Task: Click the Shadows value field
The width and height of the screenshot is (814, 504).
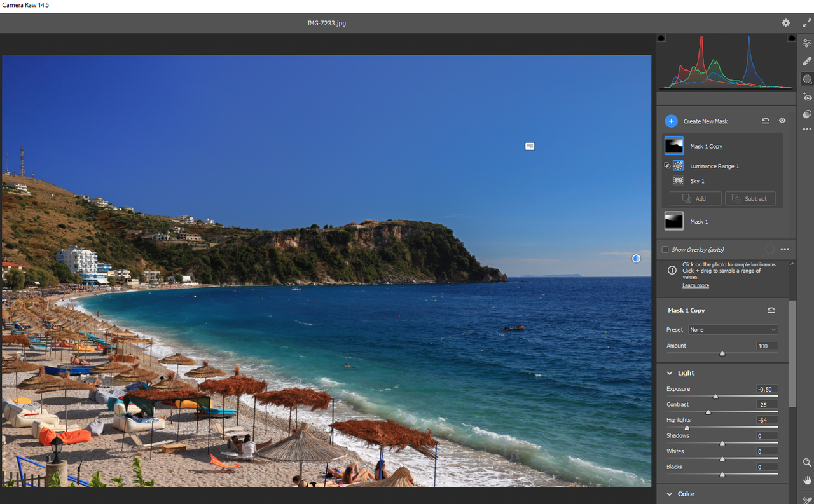Action: coord(767,436)
